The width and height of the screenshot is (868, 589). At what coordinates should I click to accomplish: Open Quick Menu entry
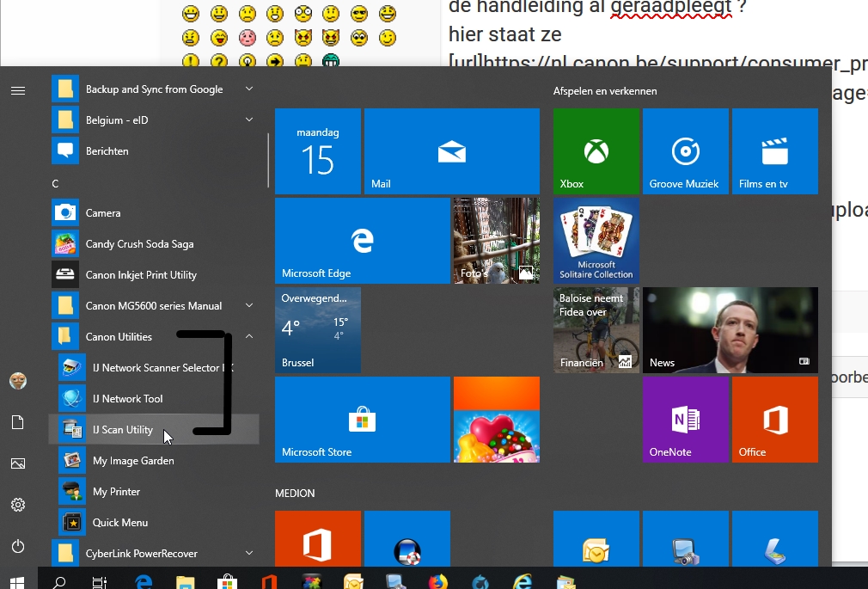coord(119,522)
